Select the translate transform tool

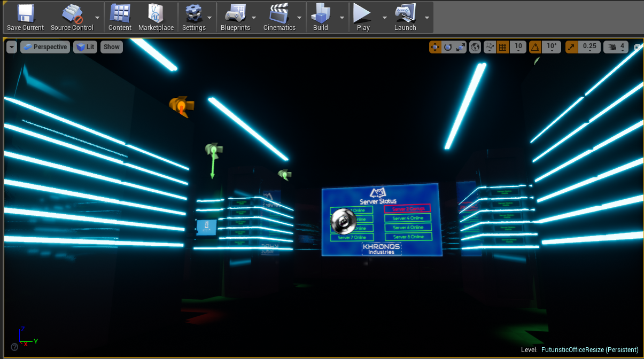point(435,47)
